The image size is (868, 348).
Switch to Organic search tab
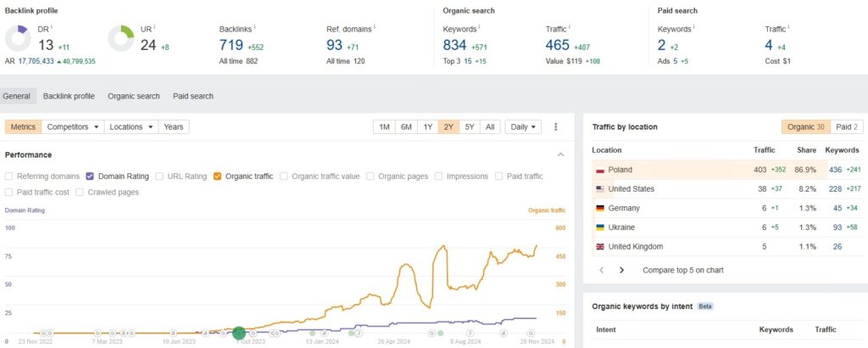134,96
